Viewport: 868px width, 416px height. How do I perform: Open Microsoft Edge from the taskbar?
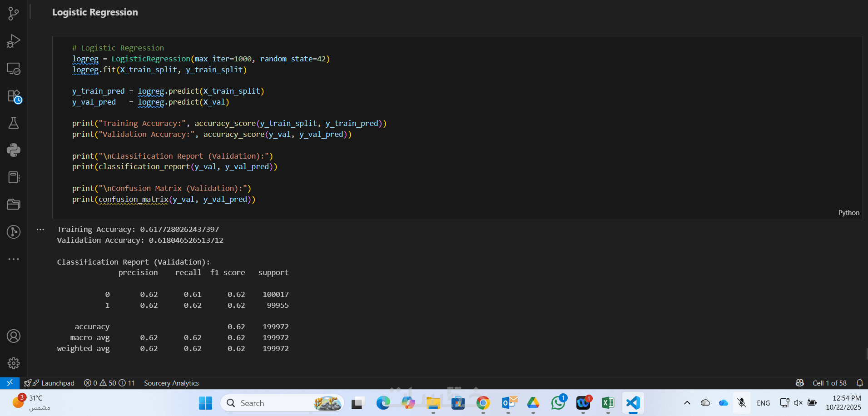(383, 403)
